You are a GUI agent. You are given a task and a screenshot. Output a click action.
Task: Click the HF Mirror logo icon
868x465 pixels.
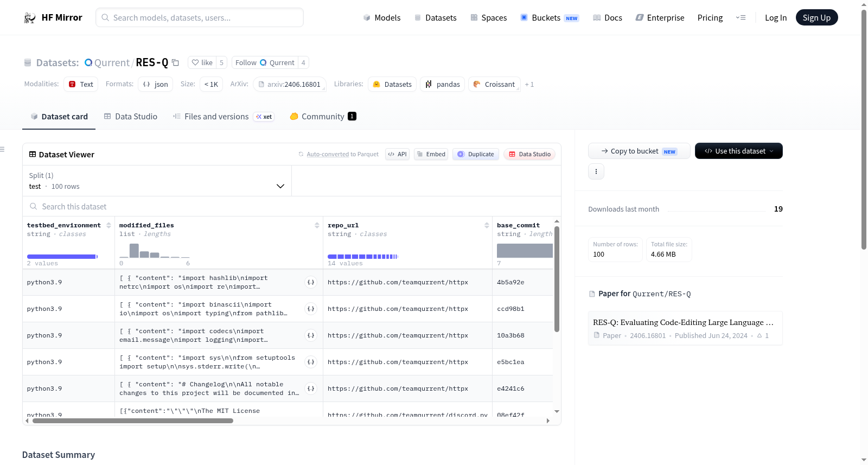pyautogui.click(x=30, y=18)
